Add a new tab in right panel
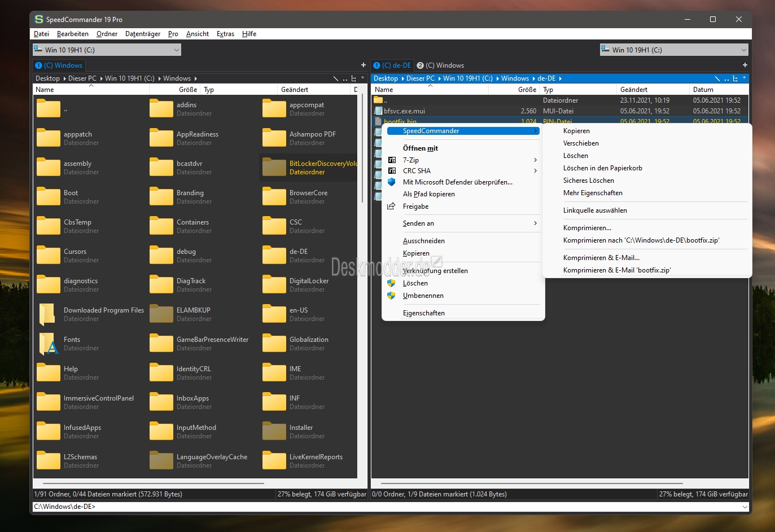Viewport: 775px width, 532px height. point(745,65)
